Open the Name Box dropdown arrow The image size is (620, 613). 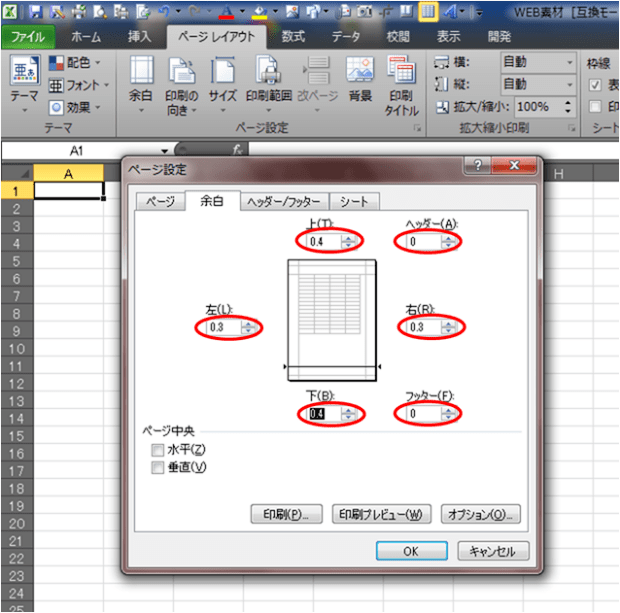(x=164, y=151)
